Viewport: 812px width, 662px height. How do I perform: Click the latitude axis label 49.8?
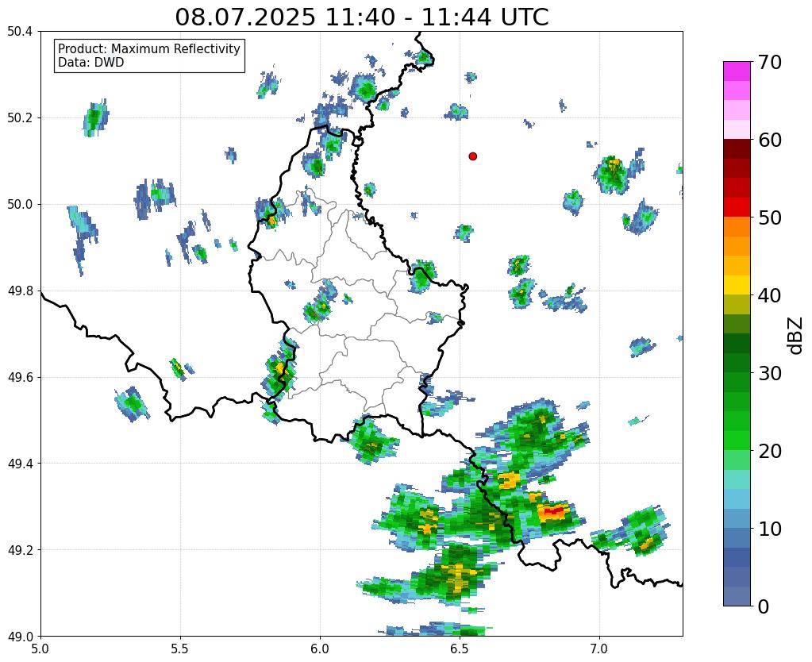[20, 291]
